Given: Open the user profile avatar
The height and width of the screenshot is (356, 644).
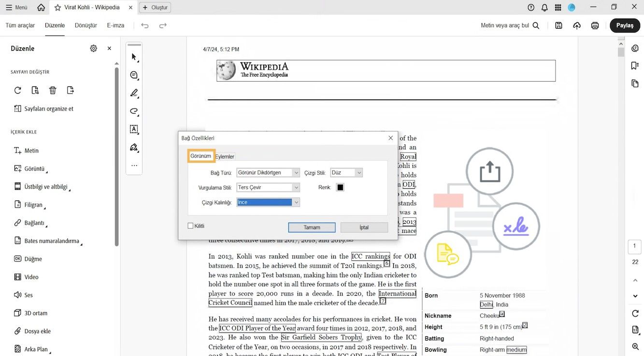Looking at the screenshot, I should (572, 8).
